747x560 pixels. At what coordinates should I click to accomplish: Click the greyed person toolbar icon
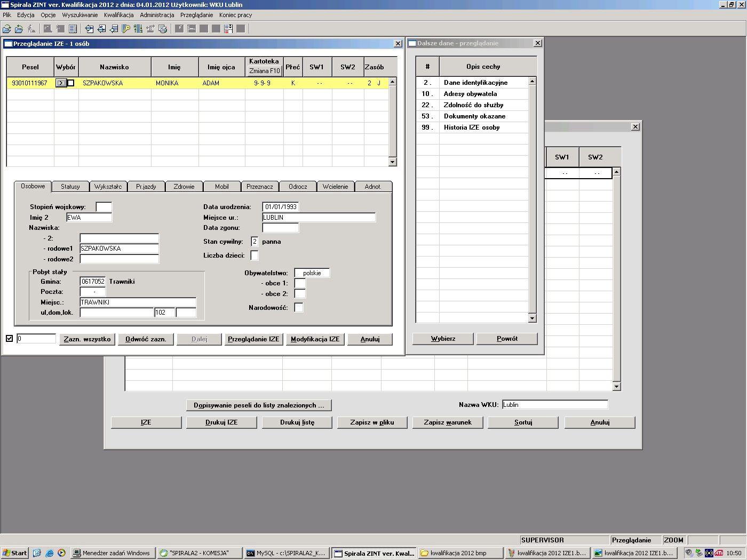[31, 29]
